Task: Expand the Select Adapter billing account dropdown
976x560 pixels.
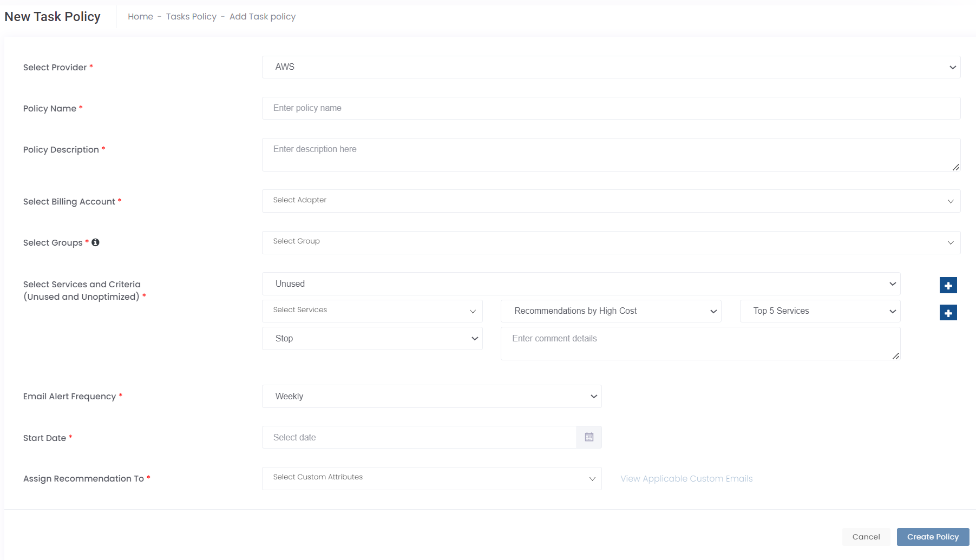Action: (x=611, y=201)
